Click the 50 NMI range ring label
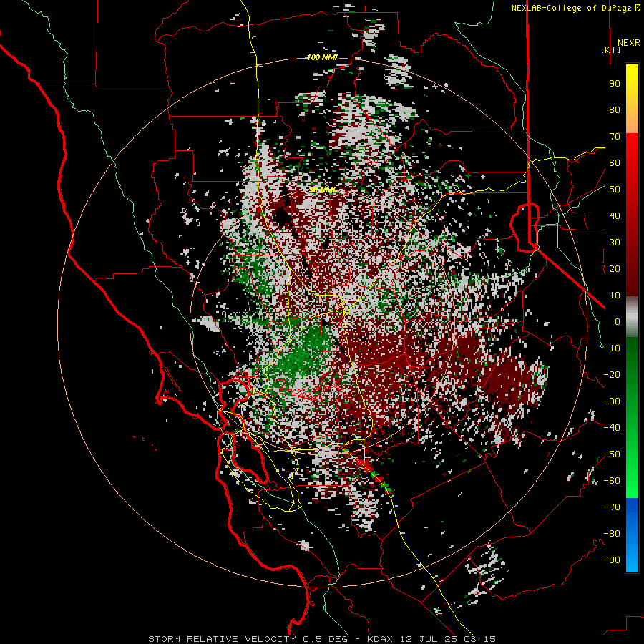This screenshot has width=644, height=644. (322, 190)
